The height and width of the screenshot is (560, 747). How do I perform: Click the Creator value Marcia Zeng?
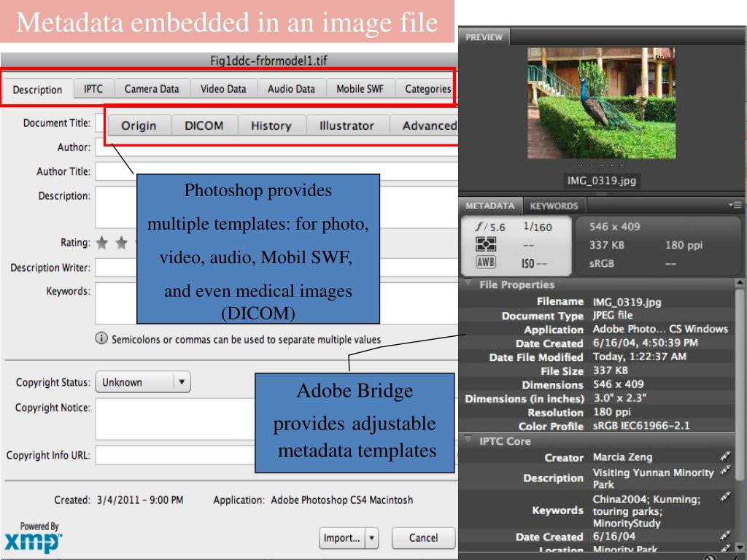pyautogui.click(x=623, y=457)
